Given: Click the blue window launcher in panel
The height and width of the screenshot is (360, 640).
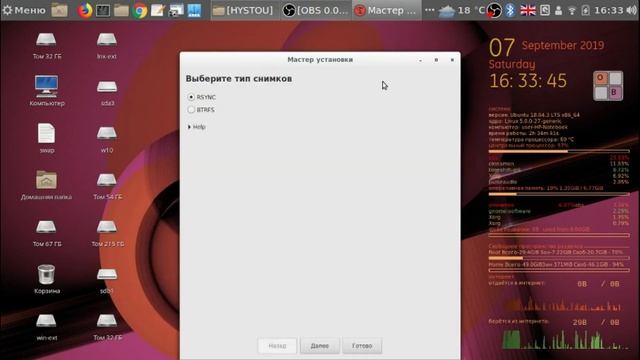Looking at the screenshot, I should (x=194, y=10).
